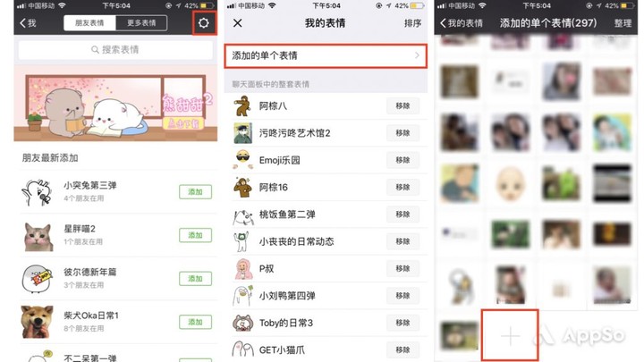This screenshot has height=362, width=644.
Task: Remove the Toby的日常3 sticker pack
Action: (x=402, y=323)
